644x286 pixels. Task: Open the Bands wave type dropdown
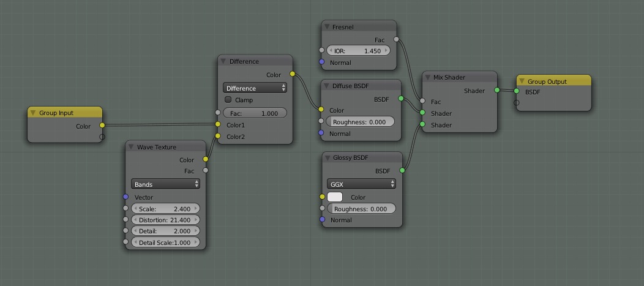pos(165,184)
